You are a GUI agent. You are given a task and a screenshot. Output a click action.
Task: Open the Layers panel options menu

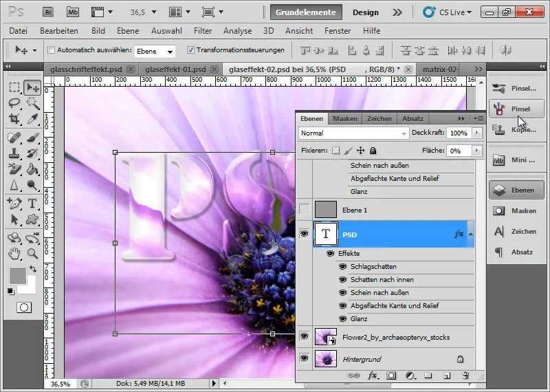pyautogui.click(x=478, y=118)
